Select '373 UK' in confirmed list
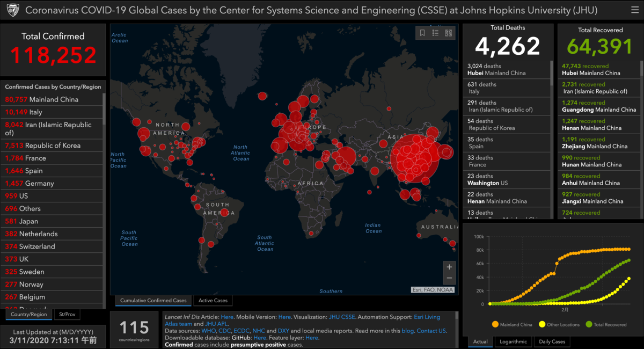Image resolution: width=644 pixels, height=349 pixels. click(53, 259)
